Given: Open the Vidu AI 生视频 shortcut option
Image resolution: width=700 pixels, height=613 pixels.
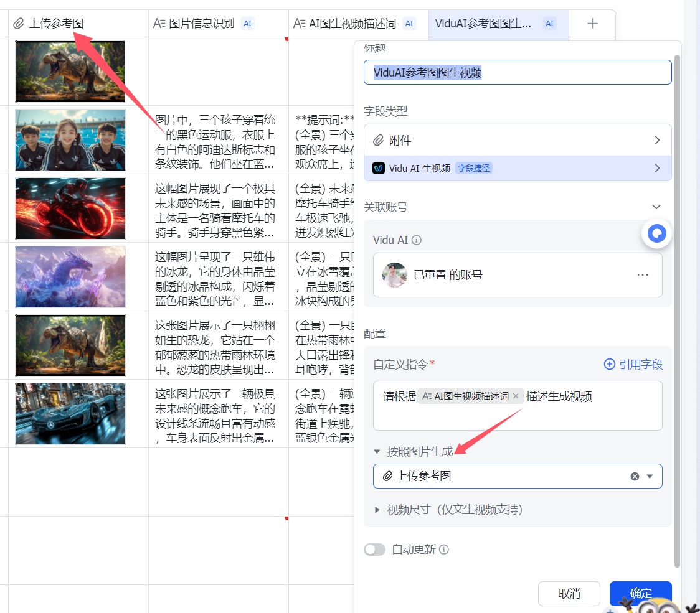Looking at the screenshot, I should pos(517,168).
